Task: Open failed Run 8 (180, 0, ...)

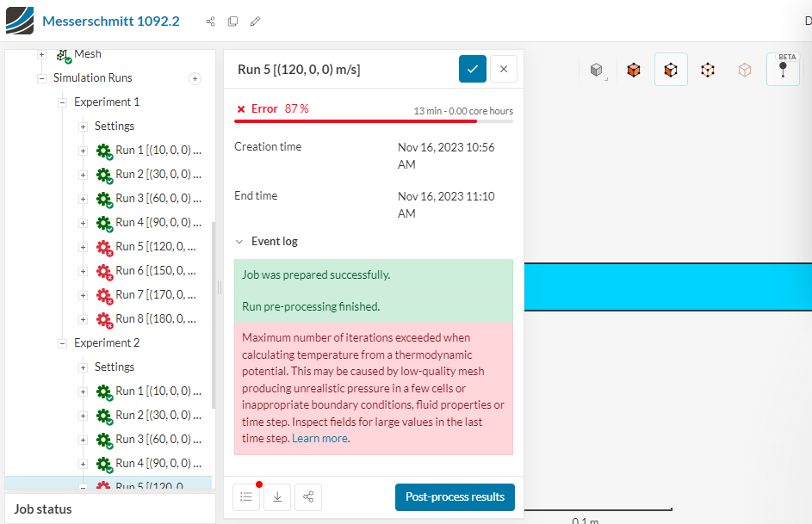Action: [156, 318]
